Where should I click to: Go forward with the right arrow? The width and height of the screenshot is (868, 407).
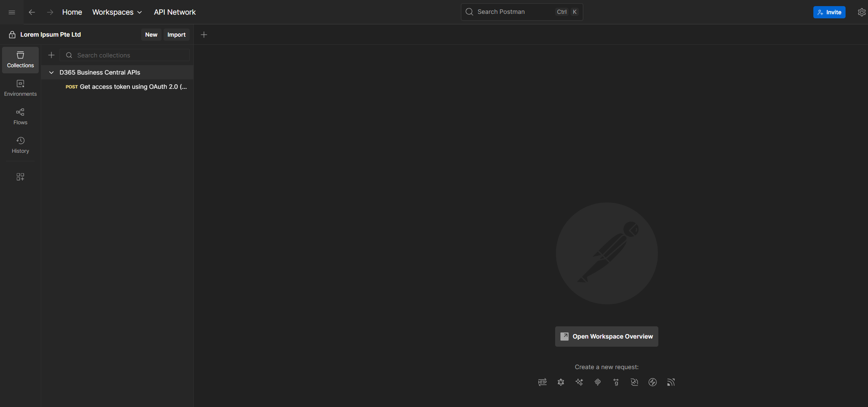50,12
